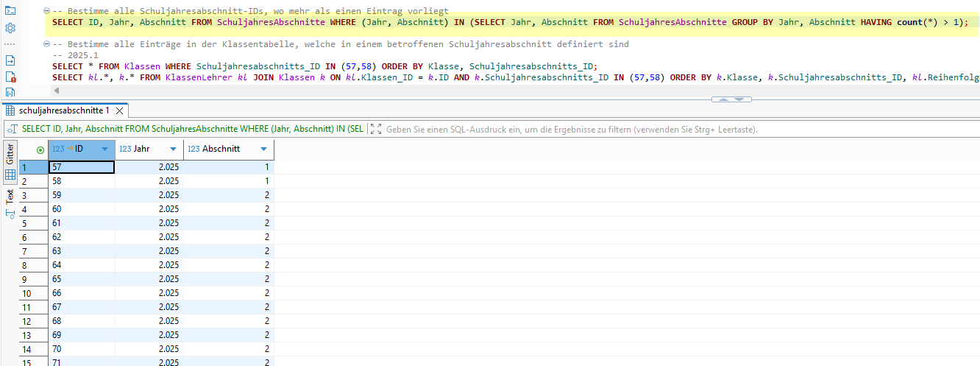Open the ID column filter dropdown
The image size is (980, 366).
104,149
